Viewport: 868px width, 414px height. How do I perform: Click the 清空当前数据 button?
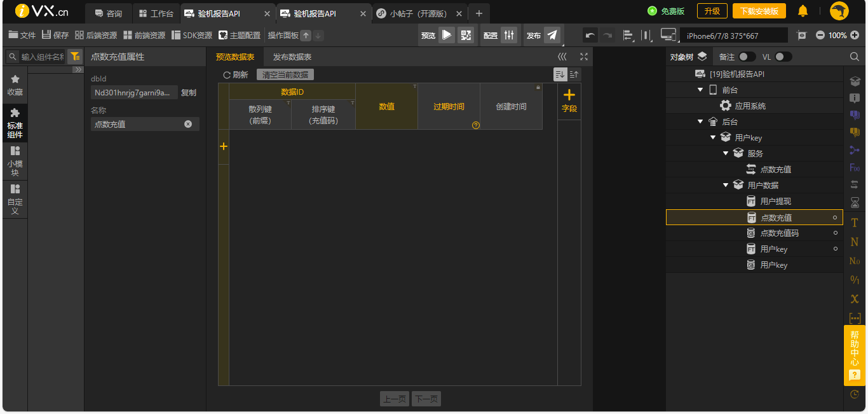tap(285, 74)
